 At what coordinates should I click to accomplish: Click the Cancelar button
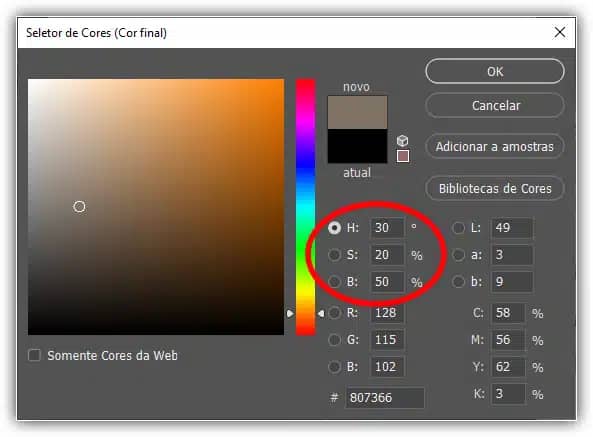(495, 105)
